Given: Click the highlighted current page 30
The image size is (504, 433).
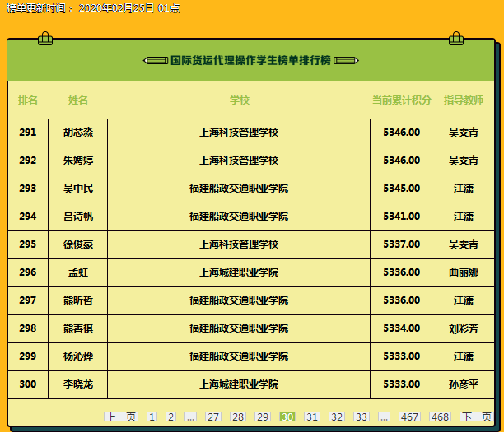Looking at the screenshot, I should [x=287, y=417].
